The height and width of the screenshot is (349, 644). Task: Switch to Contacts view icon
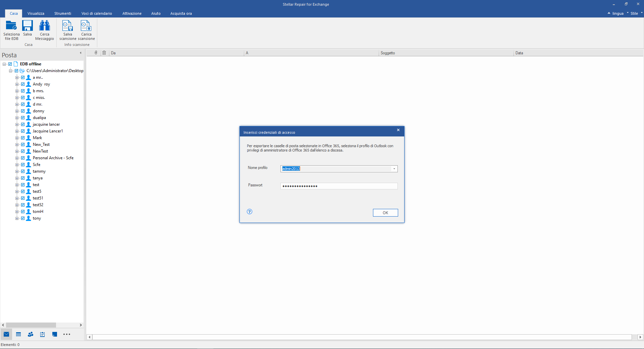[31, 334]
